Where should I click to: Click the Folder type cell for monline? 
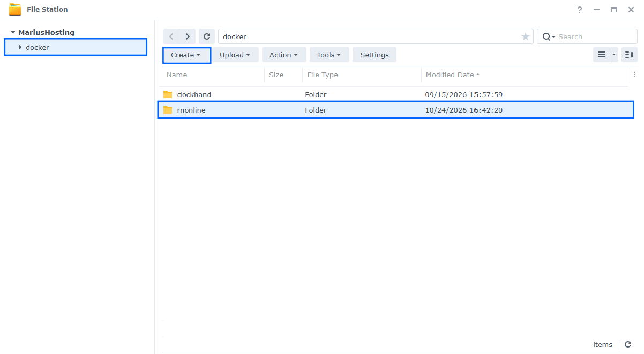pos(316,110)
